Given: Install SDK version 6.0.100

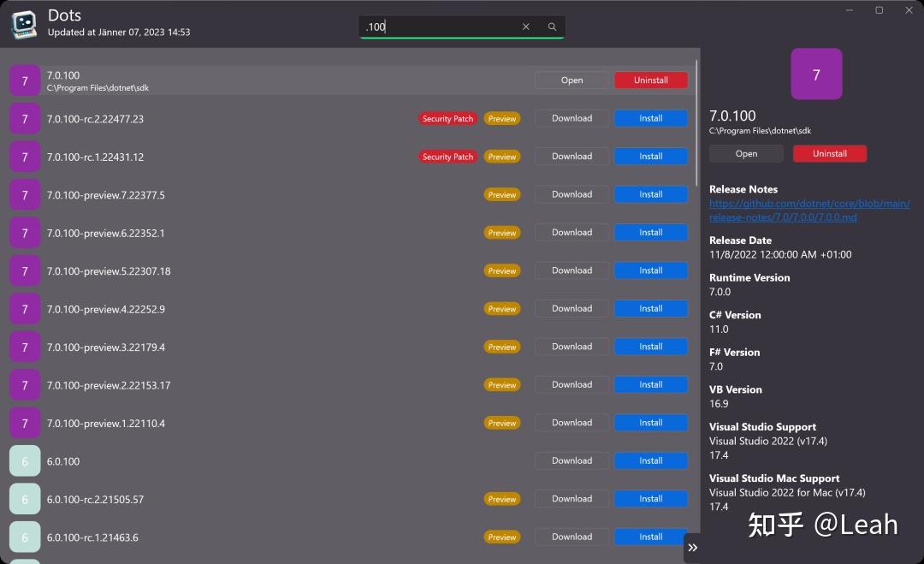Looking at the screenshot, I should (x=651, y=460).
